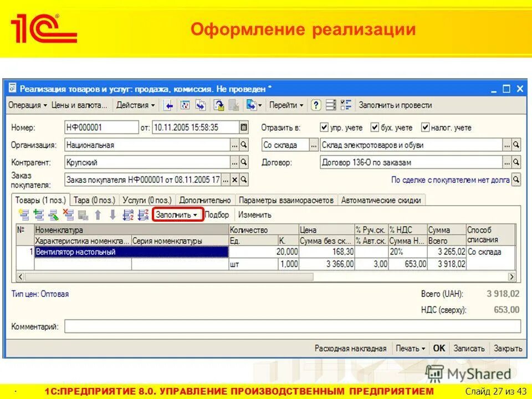Toggle the упр. учете checkbox
The image size is (532, 399).
pos(324,127)
